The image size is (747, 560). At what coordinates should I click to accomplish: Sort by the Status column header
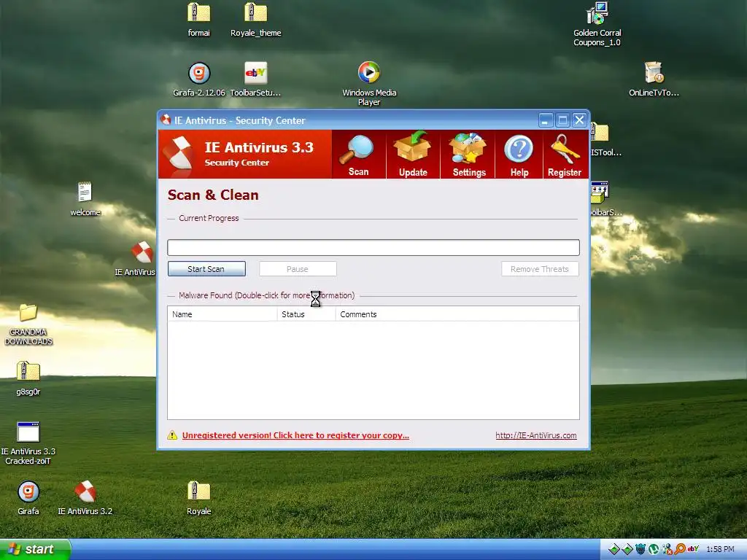pyautogui.click(x=306, y=314)
